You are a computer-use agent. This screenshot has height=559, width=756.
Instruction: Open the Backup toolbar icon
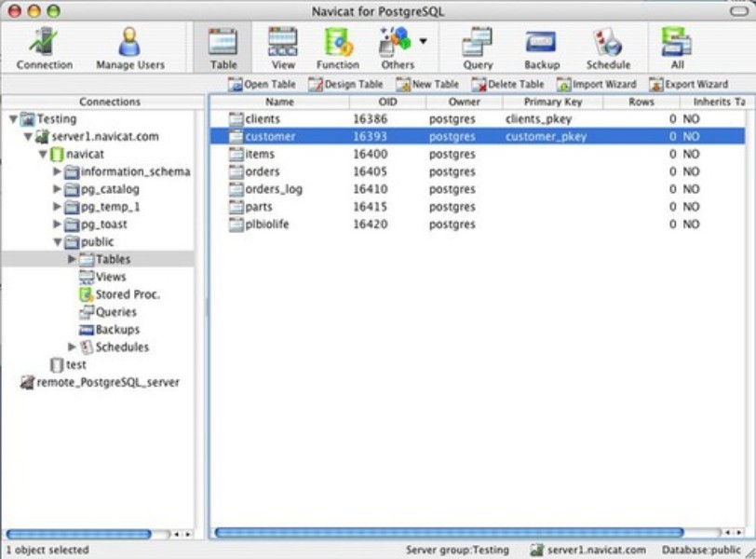click(541, 48)
